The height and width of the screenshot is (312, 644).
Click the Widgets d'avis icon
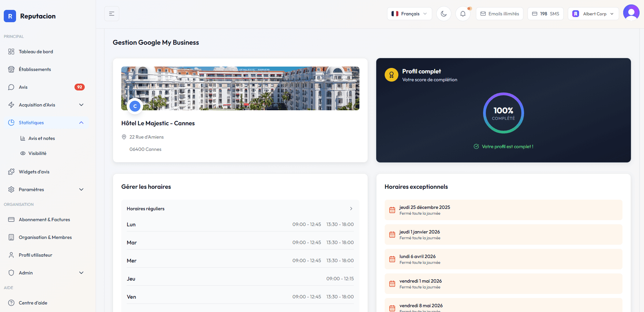click(11, 172)
